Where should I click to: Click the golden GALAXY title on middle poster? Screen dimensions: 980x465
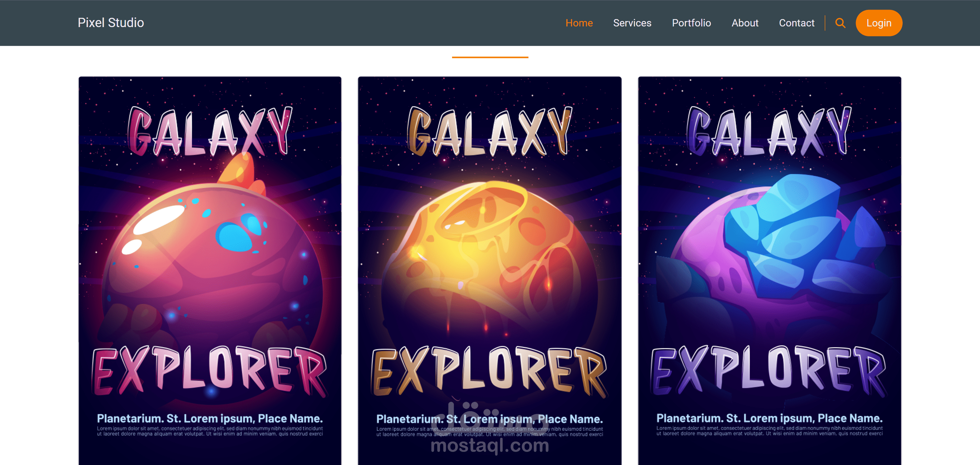coord(490,132)
